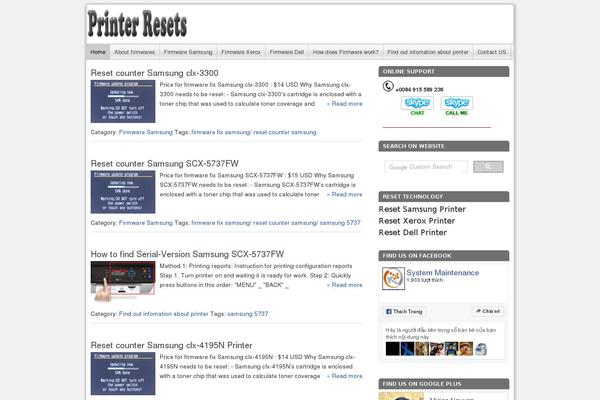Click 'samsung 5737' tag under Serial-Version post
The width and height of the screenshot is (600, 400).
[x=248, y=314]
